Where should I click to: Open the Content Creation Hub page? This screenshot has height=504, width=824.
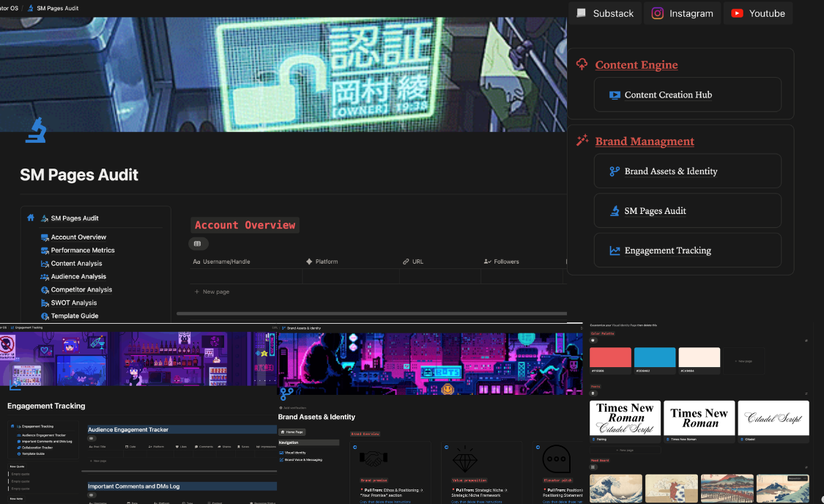[x=667, y=94]
